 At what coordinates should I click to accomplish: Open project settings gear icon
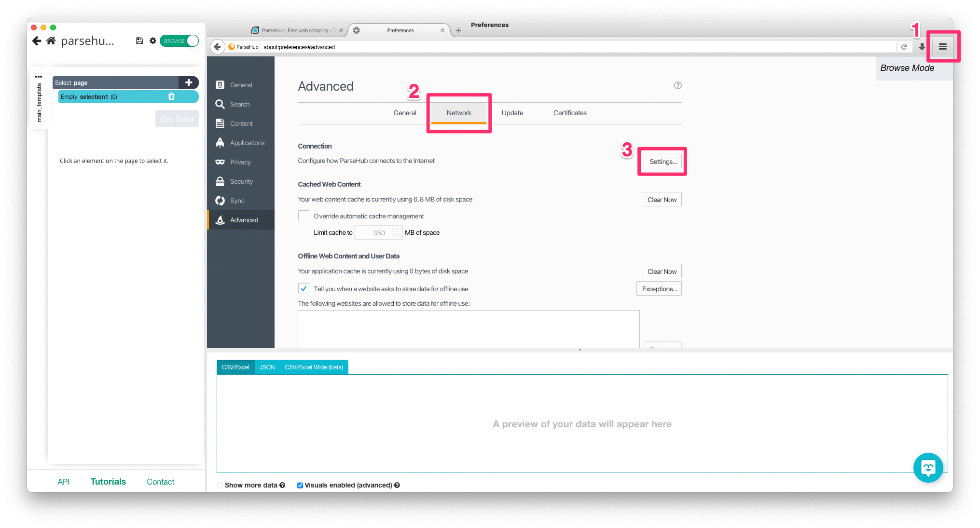pyautogui.click(x=153, y=41)
